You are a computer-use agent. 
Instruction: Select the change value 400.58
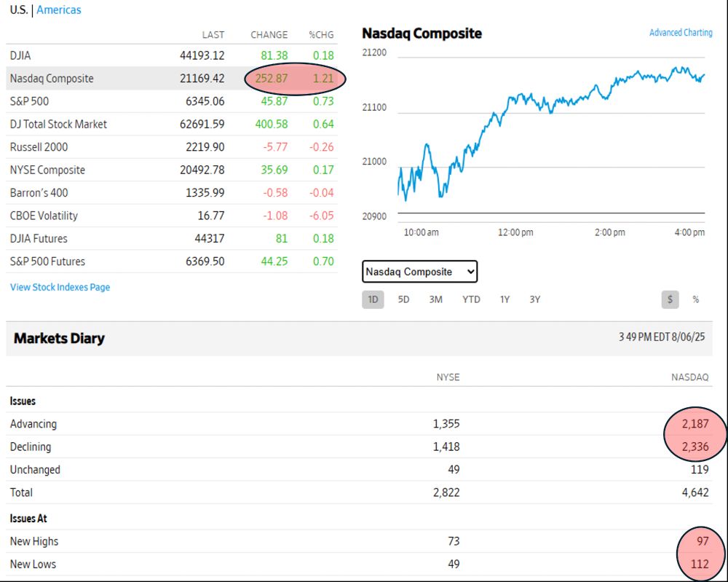tap(271, 124)
